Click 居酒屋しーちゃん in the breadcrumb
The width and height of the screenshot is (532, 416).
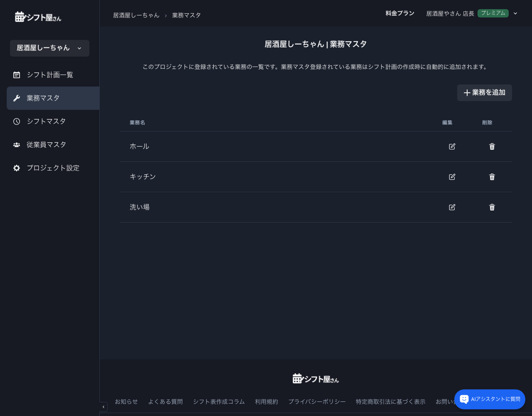[x=136, y=15]
